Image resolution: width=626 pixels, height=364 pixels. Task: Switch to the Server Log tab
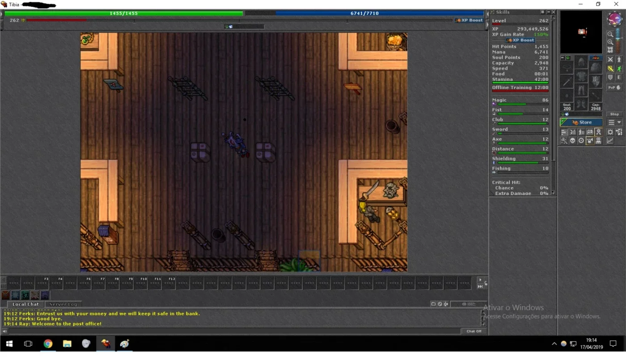tap(63, 304)
